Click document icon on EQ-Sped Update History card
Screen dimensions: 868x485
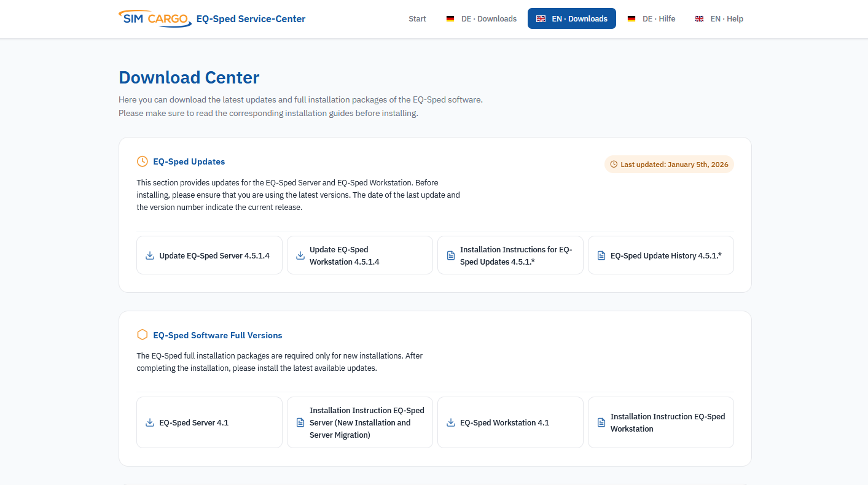(x=601, y=255)
